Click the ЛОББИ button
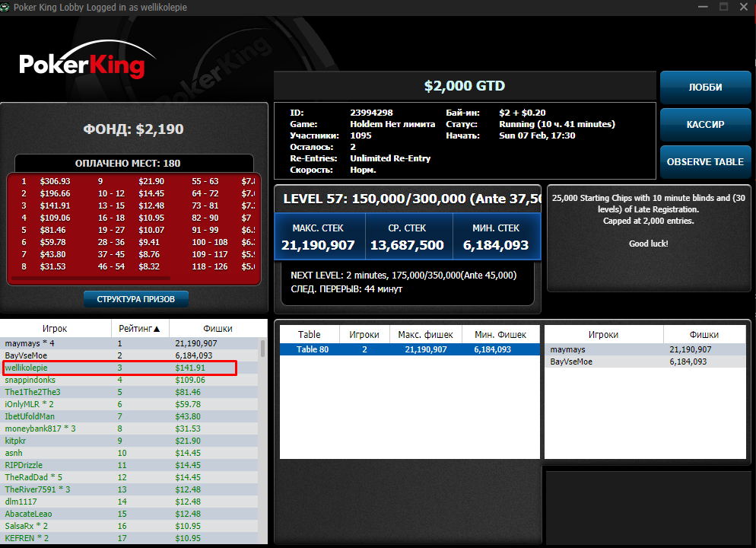Viewport: 756px width, 548px height. click(705, 88)
